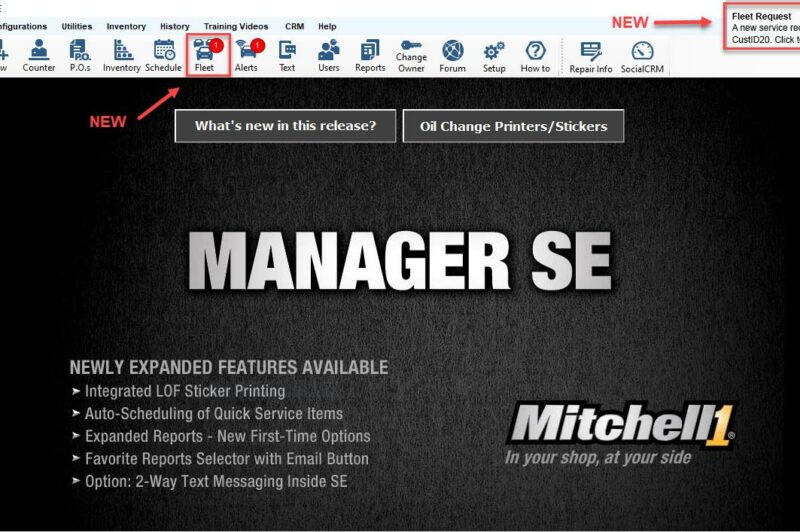Open the Counter toolbar icon
Screen dimensions: 800x532
point(39,56)
